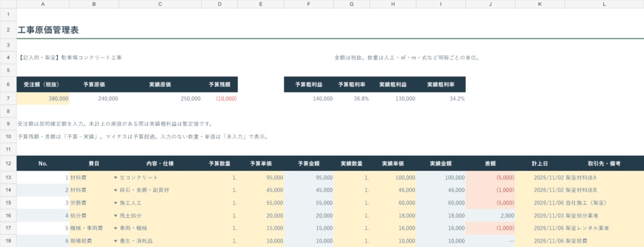The image size is (644, 247).
Task: Open the 労務費 dropdown arrow in the 施工人工 row
Action: tap(116, 204)
